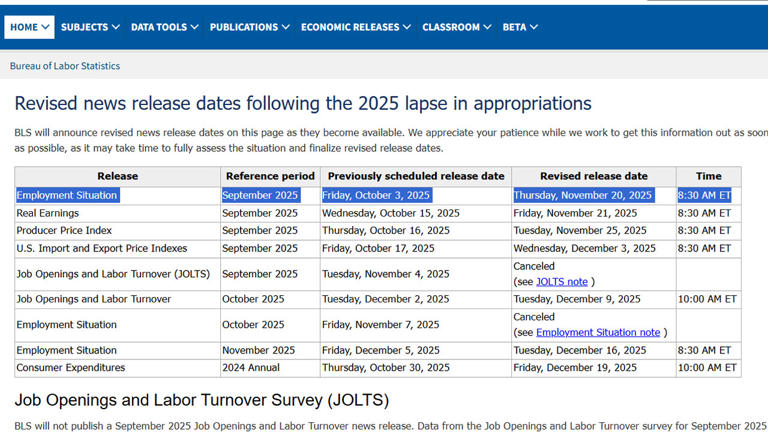
Task: Click the U.S. Import and Export Price Indexes cell
Action: [102, 248]
